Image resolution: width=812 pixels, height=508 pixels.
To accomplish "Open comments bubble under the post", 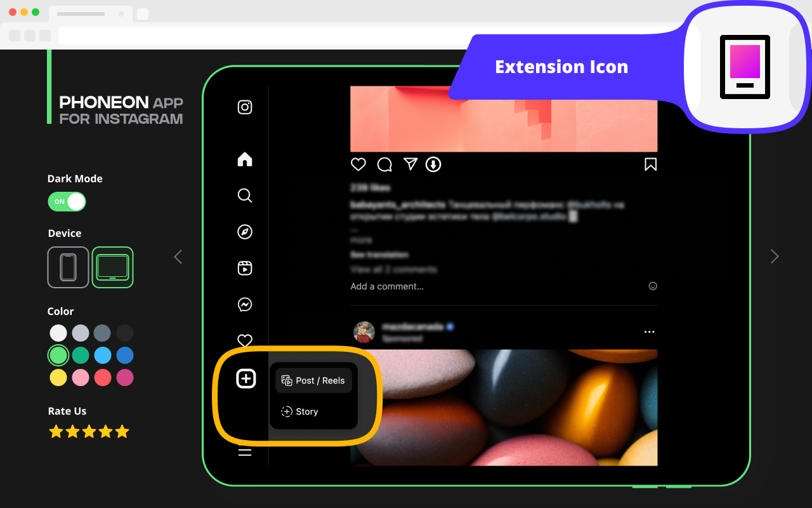I will [x=384, y=164].
